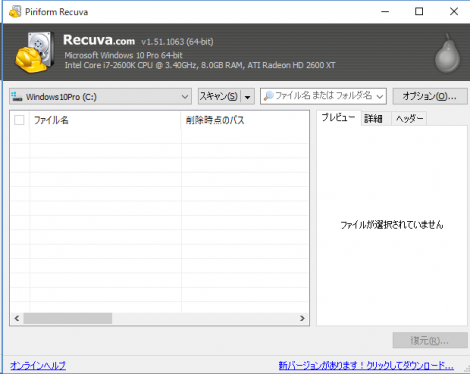Screen dimensions: 470x374
Task: Switch to the プレビュー tab
Action: [x=338, y=118]
